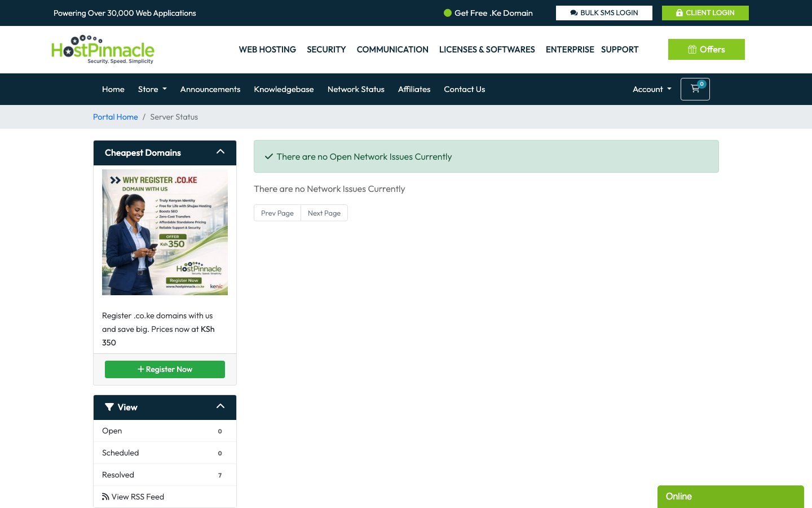Click the Prev Page button

(x=277, y=213)
